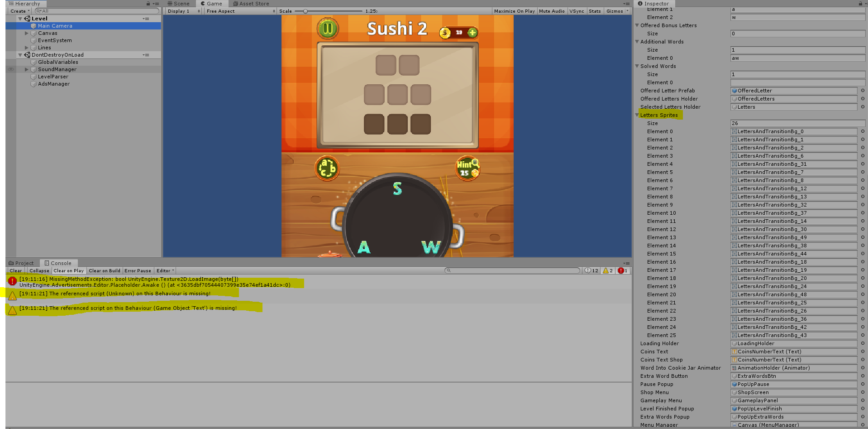Toggle the Collapse option in Console
Image resolution: width=868 pixels, height=429 pixels.
39,270
